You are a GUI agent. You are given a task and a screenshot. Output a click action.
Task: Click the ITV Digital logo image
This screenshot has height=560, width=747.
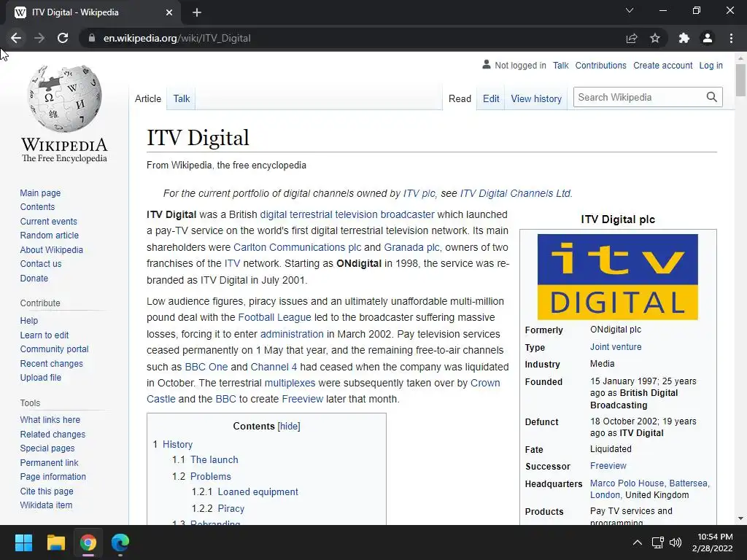coord(617,276)
